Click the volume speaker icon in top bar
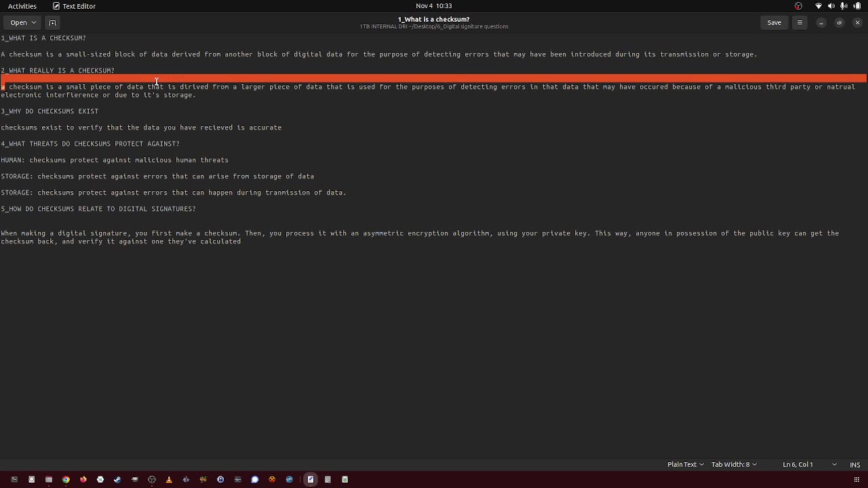868x488 pixels. pos(831,6)
